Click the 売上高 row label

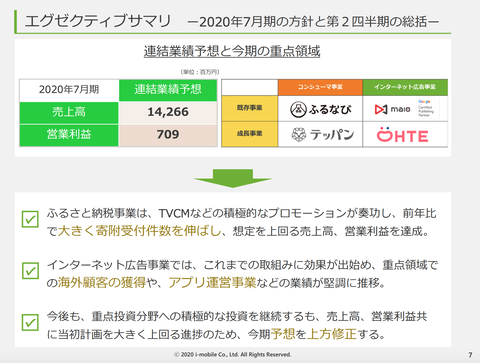[69, 112]
